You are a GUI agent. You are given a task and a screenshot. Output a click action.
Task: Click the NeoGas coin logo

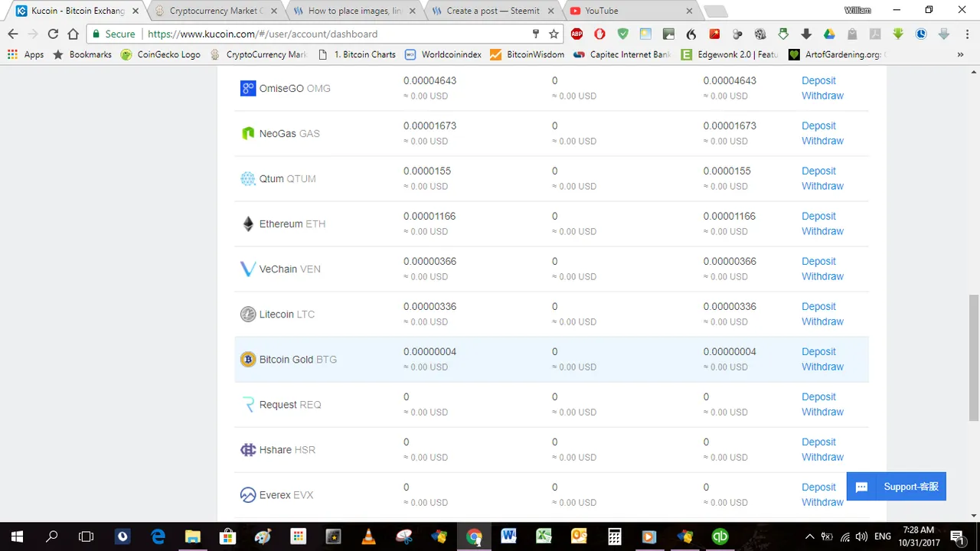pyautogui.click(x=248, y=133)
